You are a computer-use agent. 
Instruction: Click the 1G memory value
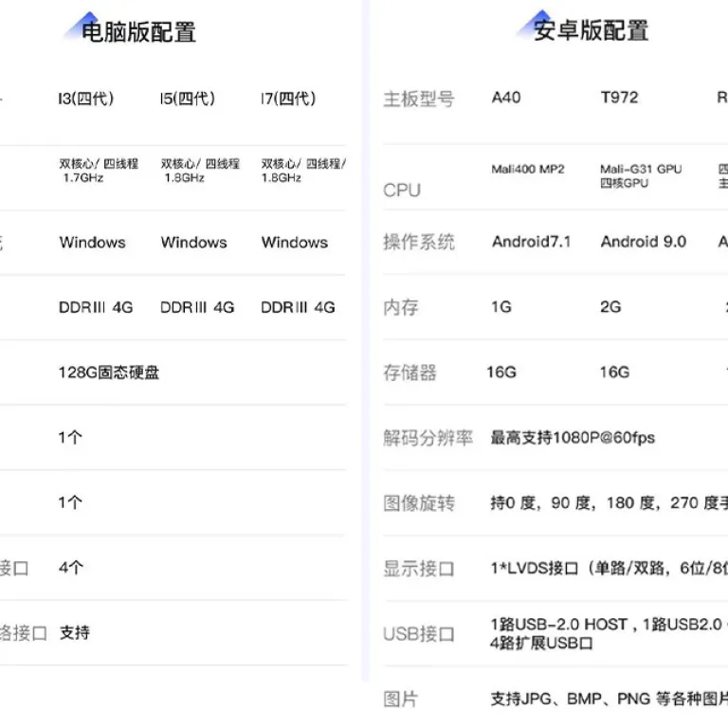point(501,306)
